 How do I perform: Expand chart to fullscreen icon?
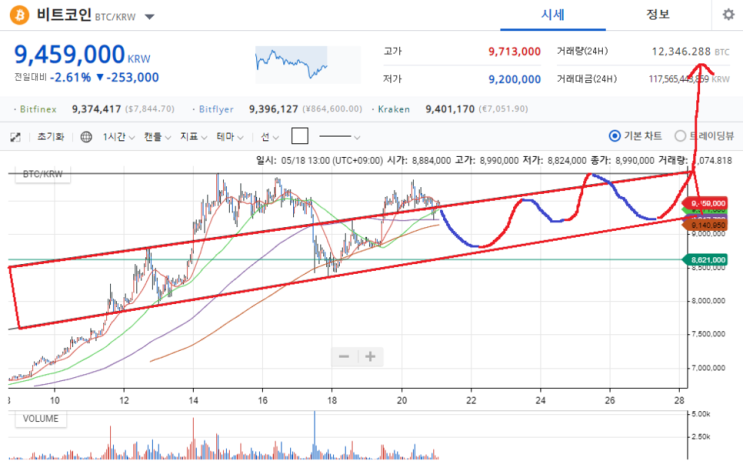click(16, 137)
